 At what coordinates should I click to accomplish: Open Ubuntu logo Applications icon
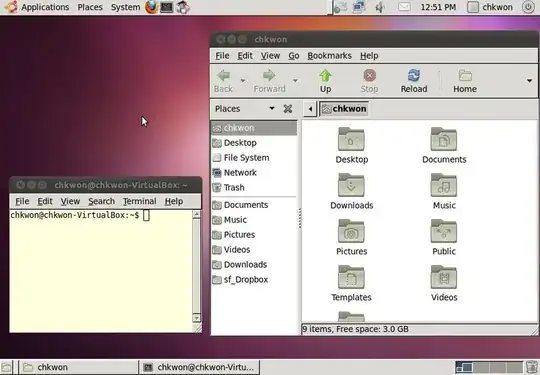[x=10, y=7]
